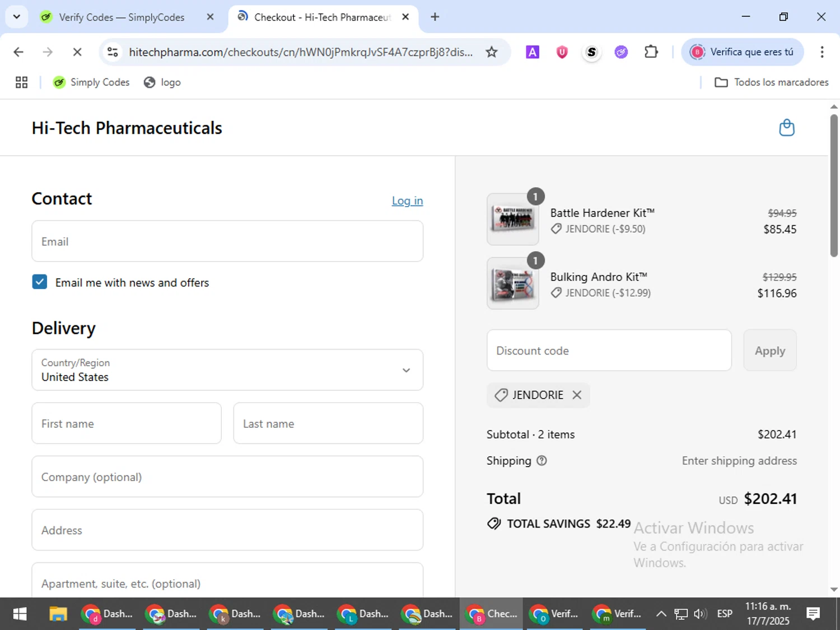Open the notifications action center
840x630 pixels.
[x=813, y=614]
